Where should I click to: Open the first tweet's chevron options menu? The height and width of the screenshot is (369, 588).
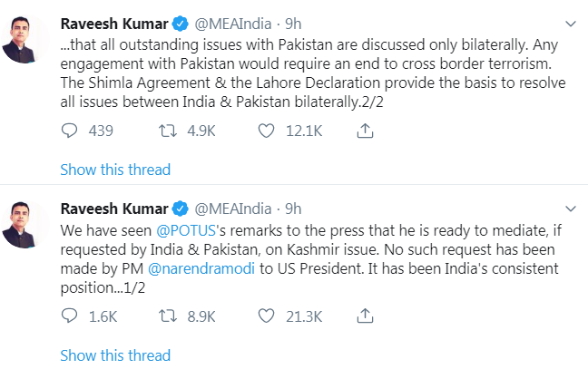coord(571,24)
